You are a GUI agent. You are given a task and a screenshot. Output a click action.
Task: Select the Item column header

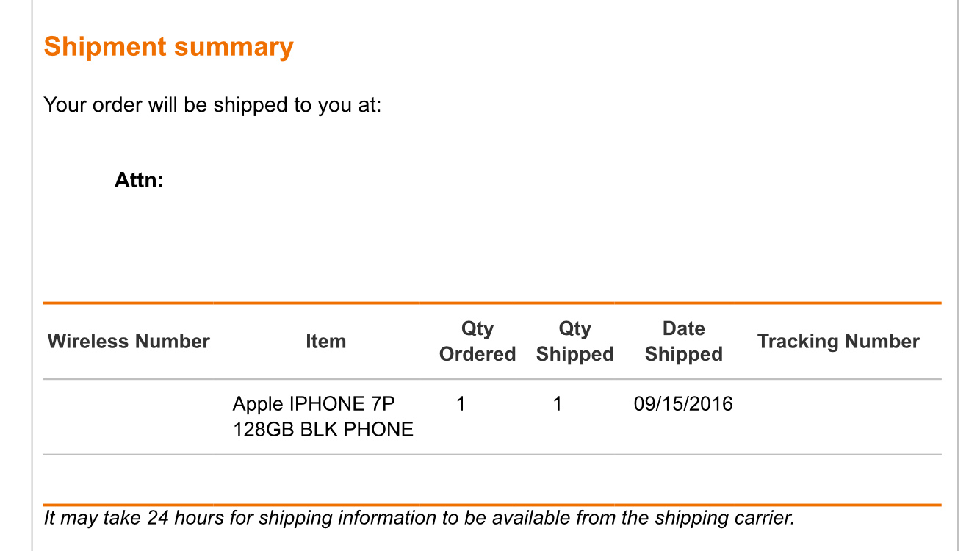pyautogui.click(x=325, y=342)
